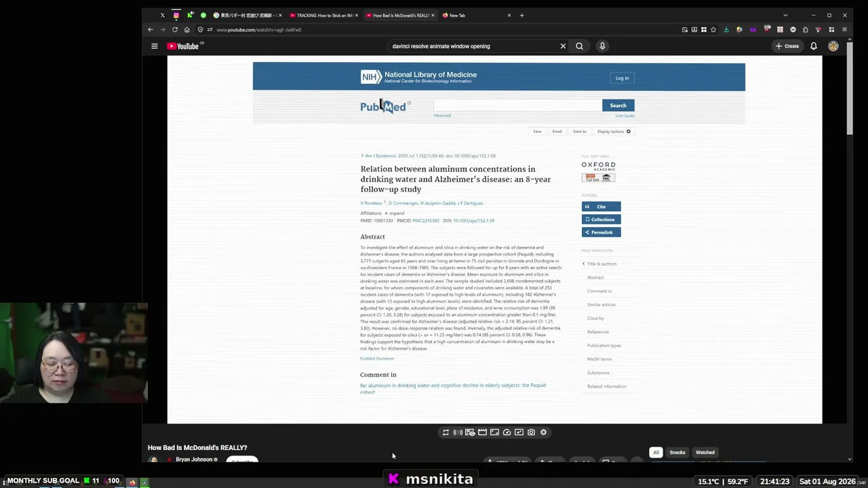Click the clapperboard icon in video toolbar
This screenshot has width=868, height=488.
coord(482,432)
